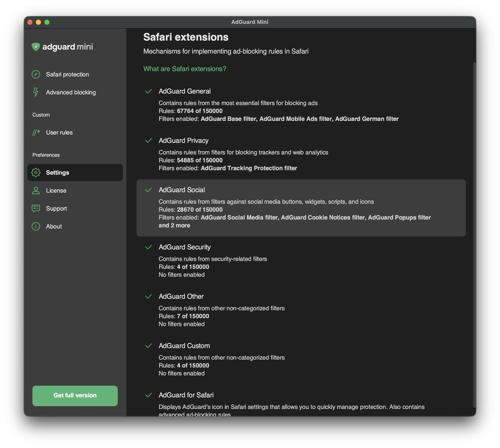Screen dimensions: 500x448
Task: Toggle the AdGuard Custom extension
Action: tap(148, 346)
